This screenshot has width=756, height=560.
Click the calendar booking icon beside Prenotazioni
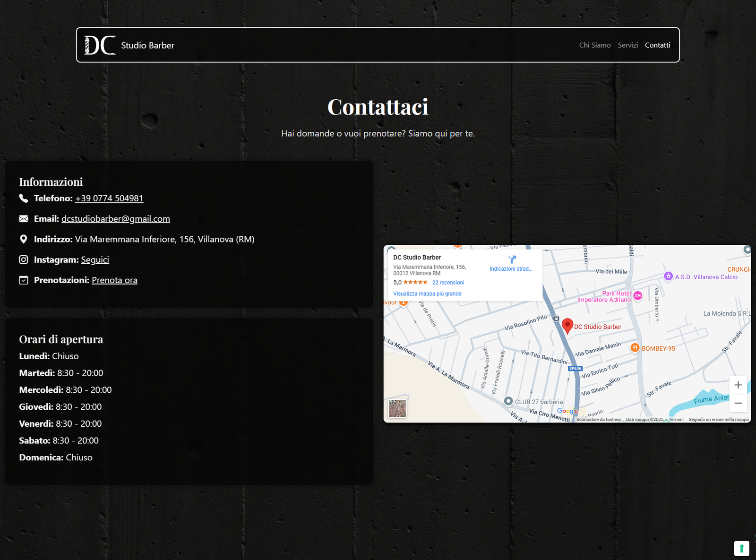coord(24,280)
